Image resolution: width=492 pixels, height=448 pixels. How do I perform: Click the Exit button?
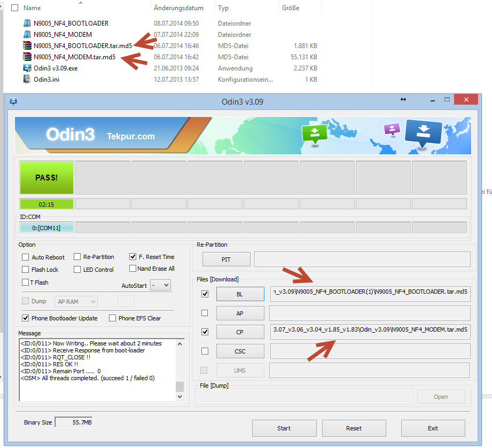pos(433,428)
